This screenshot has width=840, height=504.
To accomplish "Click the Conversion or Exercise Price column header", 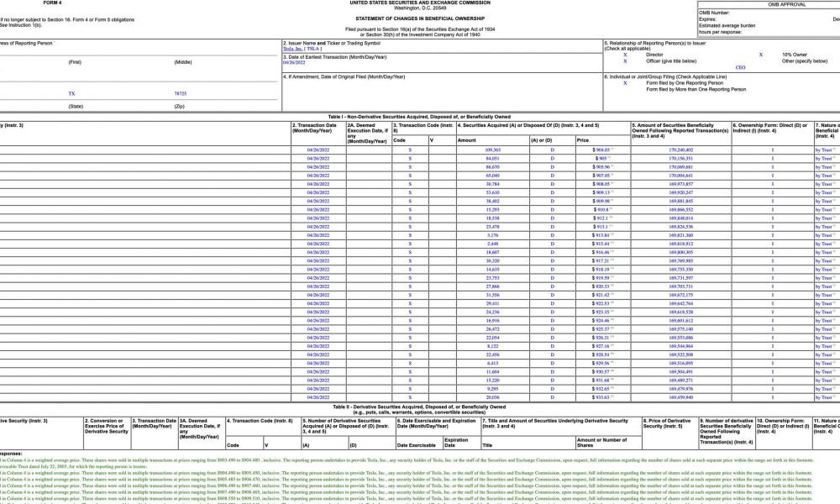I will [106, 426].
